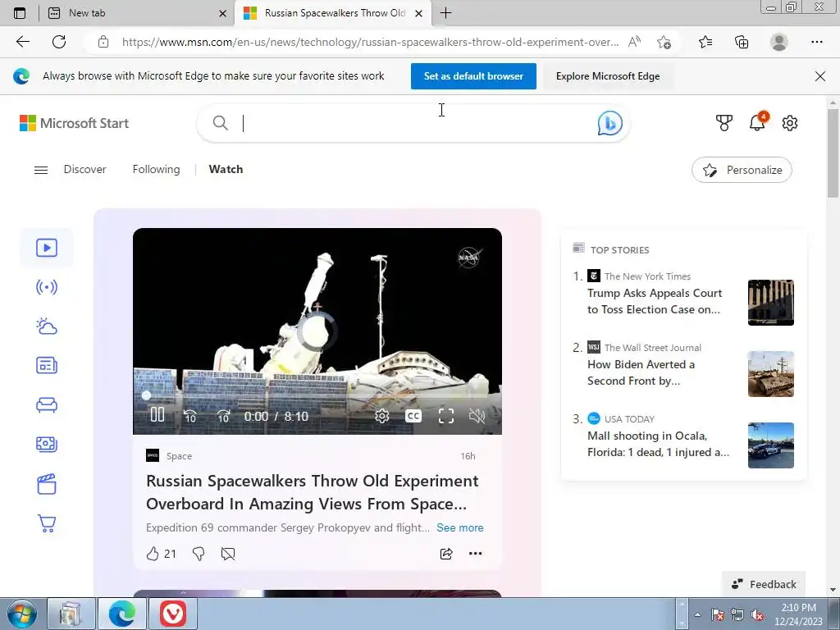Open the hamburger navigation menu

coord(41,170)
